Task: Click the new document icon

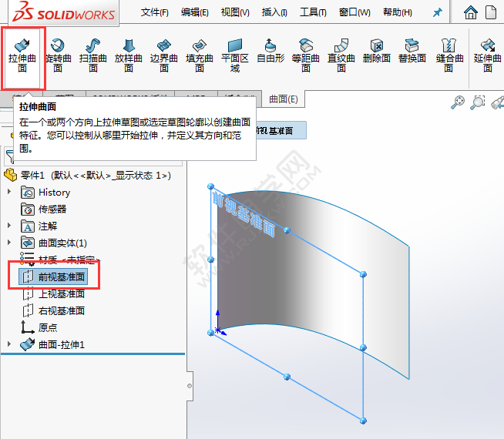Action: coord(491,12)
